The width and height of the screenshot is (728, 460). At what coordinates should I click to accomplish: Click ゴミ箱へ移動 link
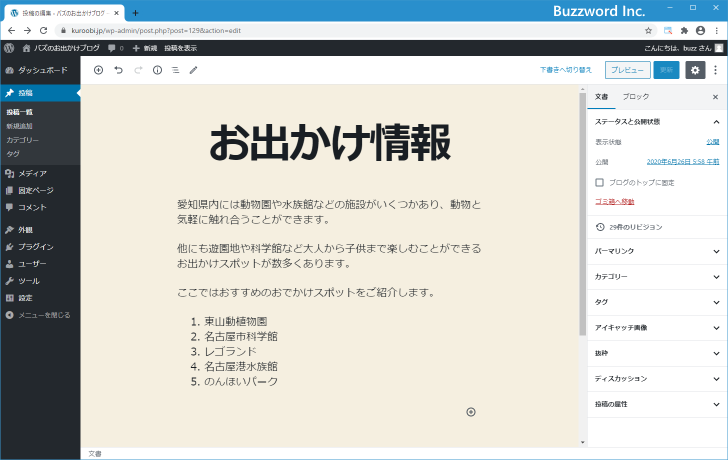614,201
